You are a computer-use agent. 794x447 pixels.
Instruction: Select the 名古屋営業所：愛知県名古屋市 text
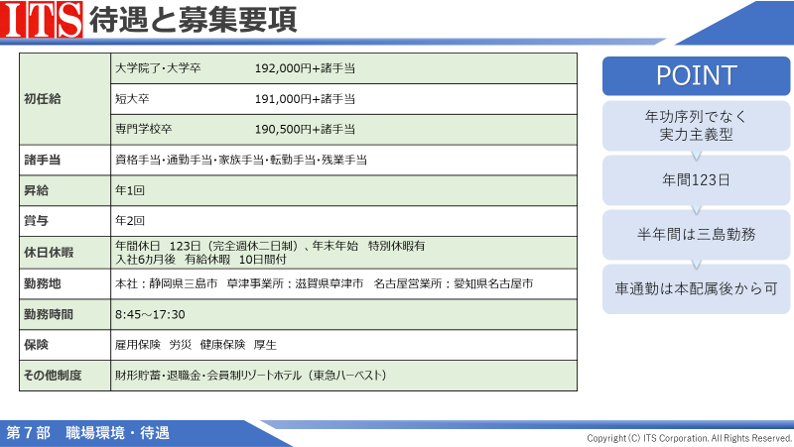[x=453, y=283]
